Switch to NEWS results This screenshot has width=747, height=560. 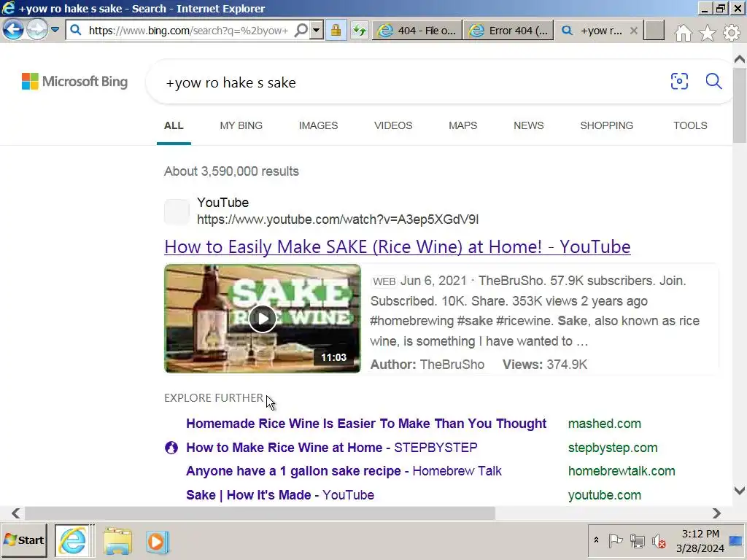[x=528, y=125]
